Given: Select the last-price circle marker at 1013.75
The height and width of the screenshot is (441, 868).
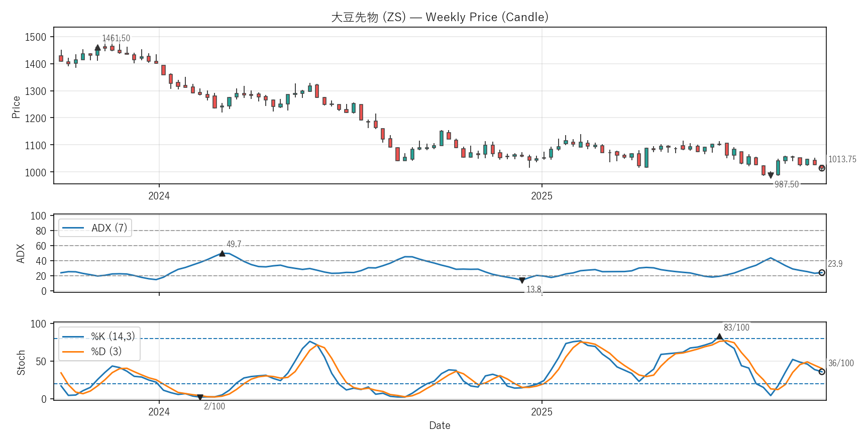Looking at the screenshot, I should click(822, 168).
